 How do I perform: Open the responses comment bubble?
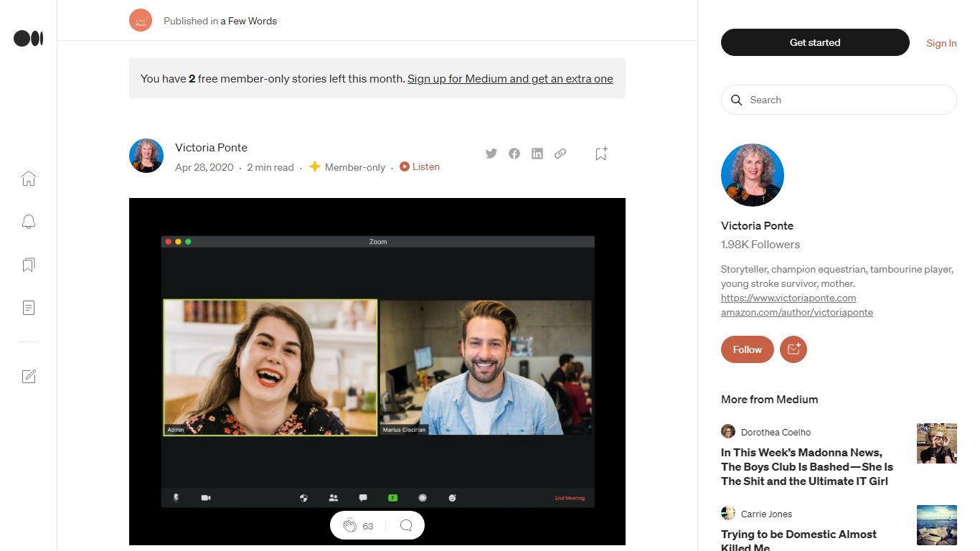406,525
